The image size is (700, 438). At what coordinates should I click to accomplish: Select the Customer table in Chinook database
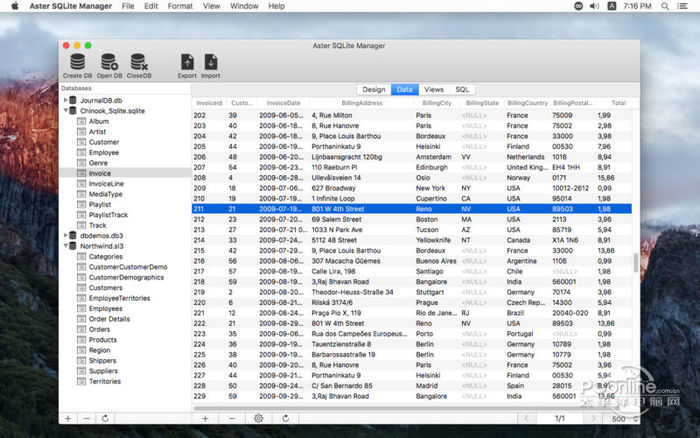coord(104,142)
